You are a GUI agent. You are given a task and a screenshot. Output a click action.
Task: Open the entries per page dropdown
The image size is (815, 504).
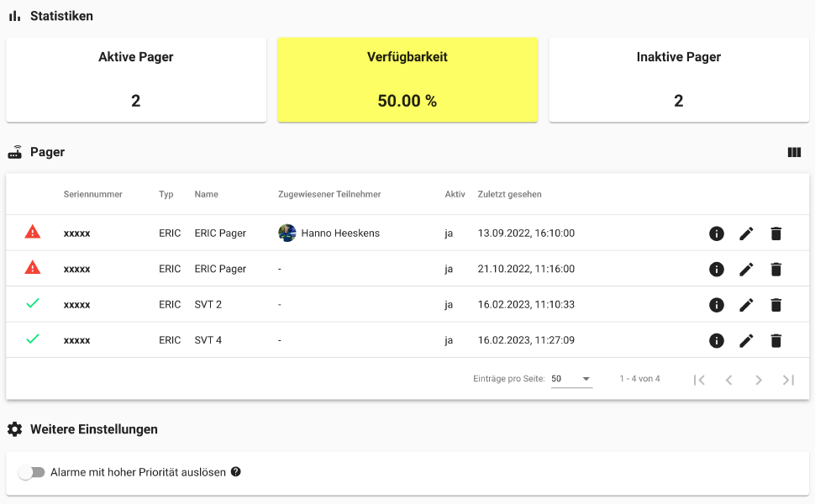[571, 380]
